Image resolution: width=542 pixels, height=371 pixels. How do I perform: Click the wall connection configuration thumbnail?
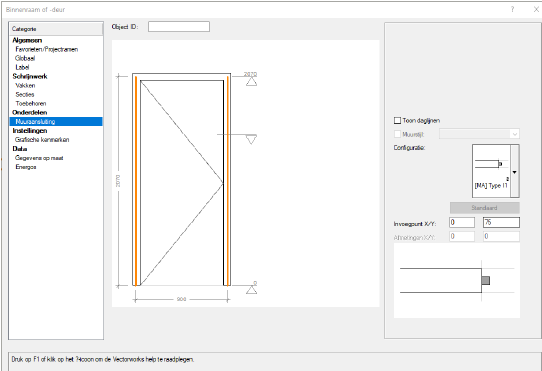point(491,171)
